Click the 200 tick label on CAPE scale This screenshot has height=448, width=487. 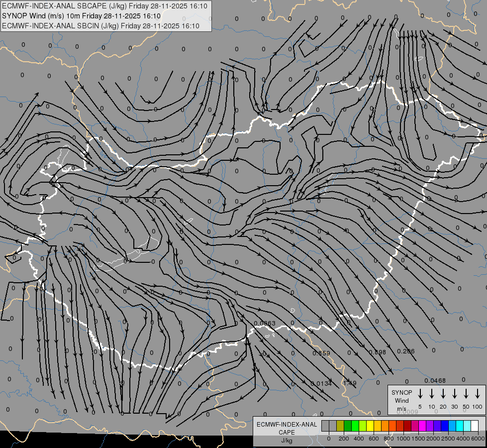click(x=344, y=439)
